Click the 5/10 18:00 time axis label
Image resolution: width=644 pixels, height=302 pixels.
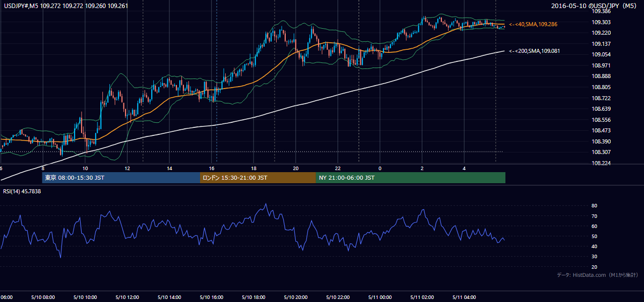coord(253,297)
